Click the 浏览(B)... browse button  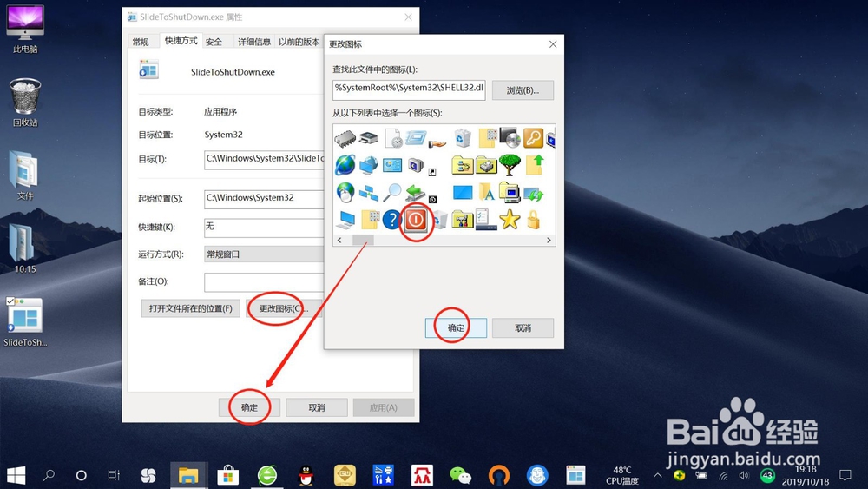pos(523,90)
